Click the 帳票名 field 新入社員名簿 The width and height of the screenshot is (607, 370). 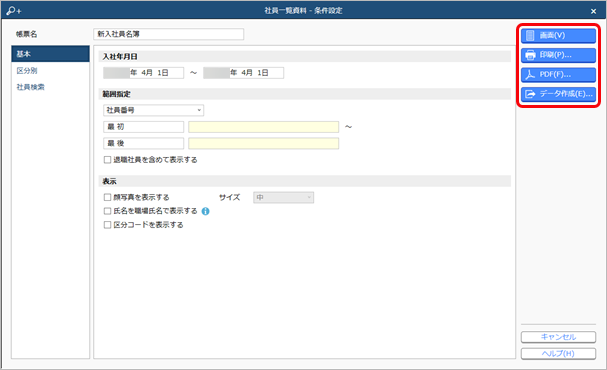(x=168, y=34)
